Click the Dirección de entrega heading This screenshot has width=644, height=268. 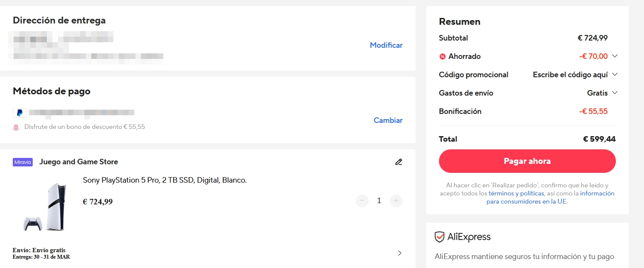pos(59,20)
